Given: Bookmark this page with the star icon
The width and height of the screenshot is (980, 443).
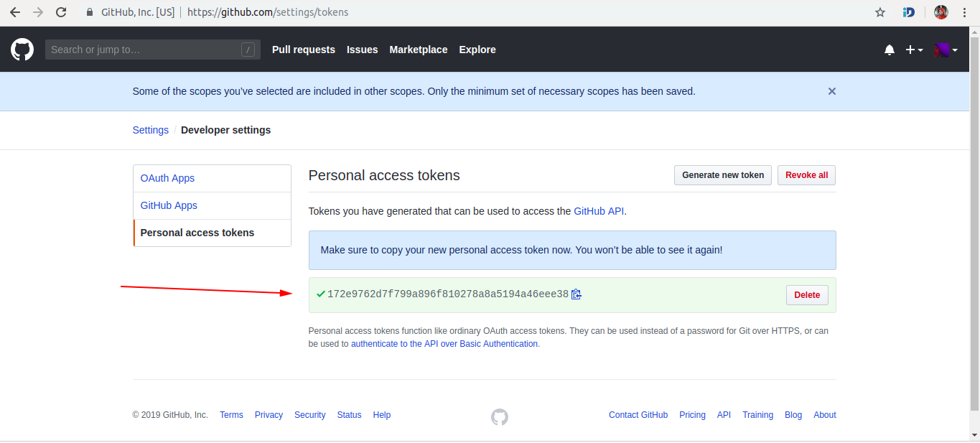Looking at the screenshot, I should pyautogui.click(x=880, y=12).
